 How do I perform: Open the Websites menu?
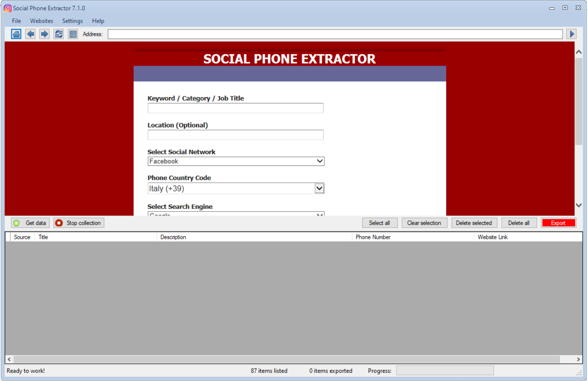pos(41,21)
